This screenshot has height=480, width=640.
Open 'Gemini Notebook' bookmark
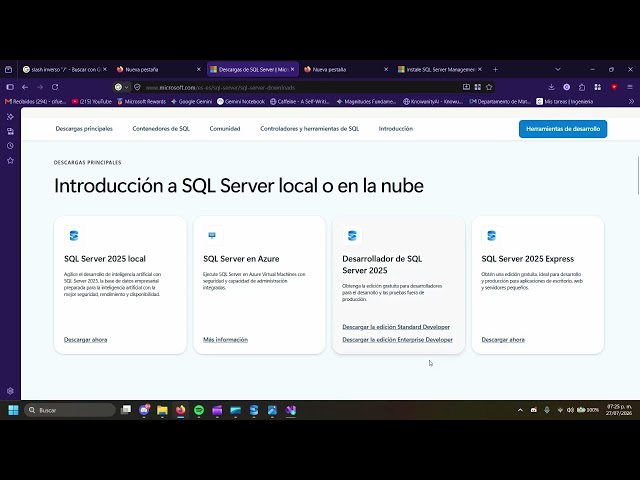[x=241, y=101]
